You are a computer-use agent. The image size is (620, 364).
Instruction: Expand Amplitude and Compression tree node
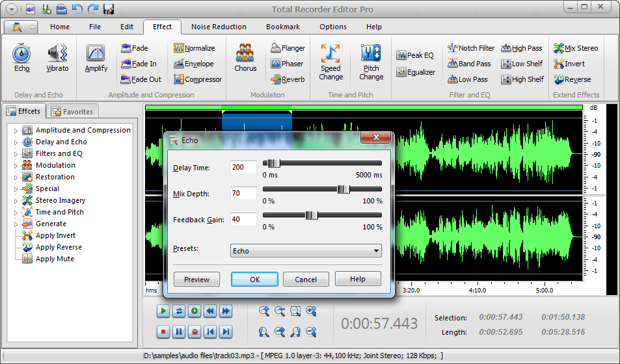(16, 131)
